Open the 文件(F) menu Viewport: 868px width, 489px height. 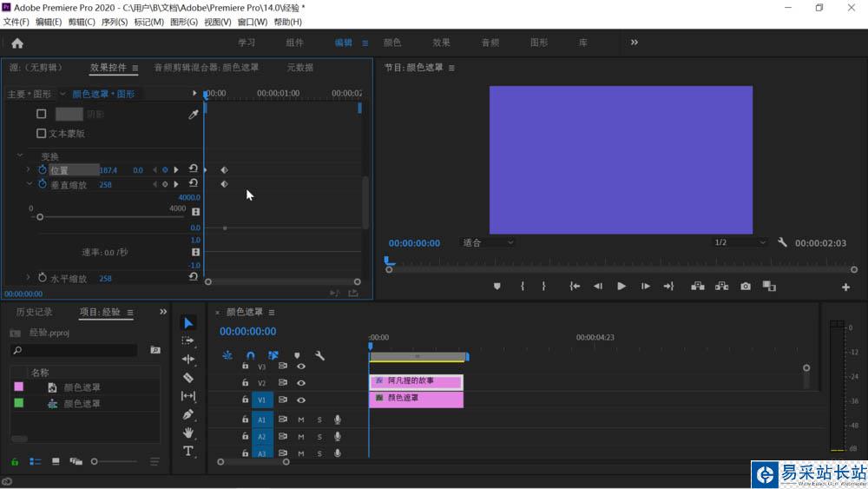click(x=16, y=22)
